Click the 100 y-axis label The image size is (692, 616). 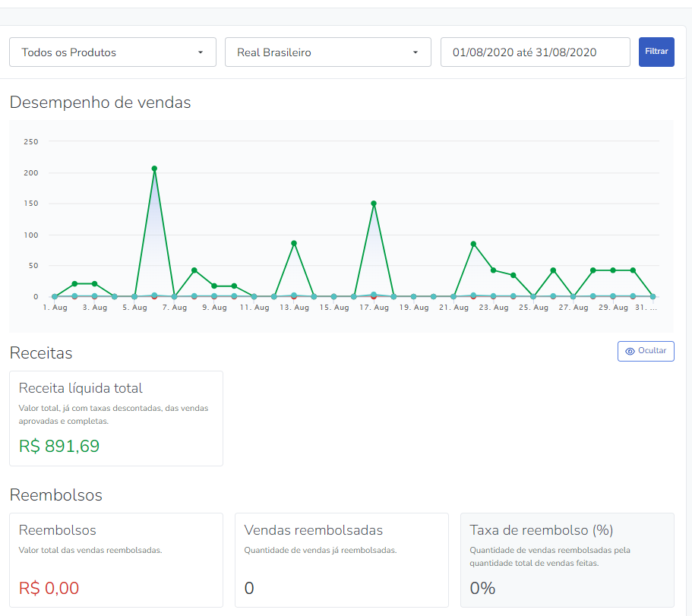click(31, 235)
